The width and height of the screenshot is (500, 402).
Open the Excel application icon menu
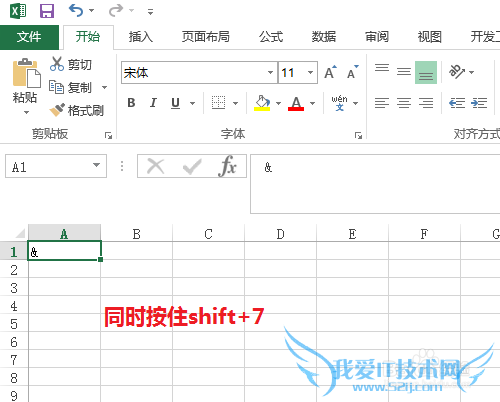coord(18,11)
